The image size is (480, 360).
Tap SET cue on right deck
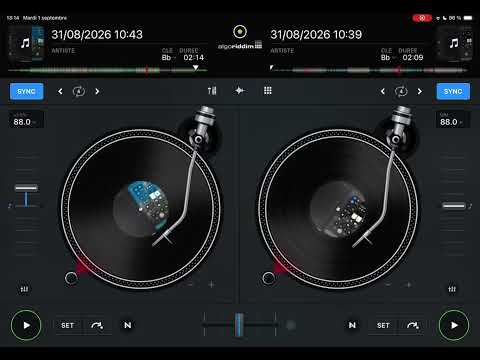(383, 325)
